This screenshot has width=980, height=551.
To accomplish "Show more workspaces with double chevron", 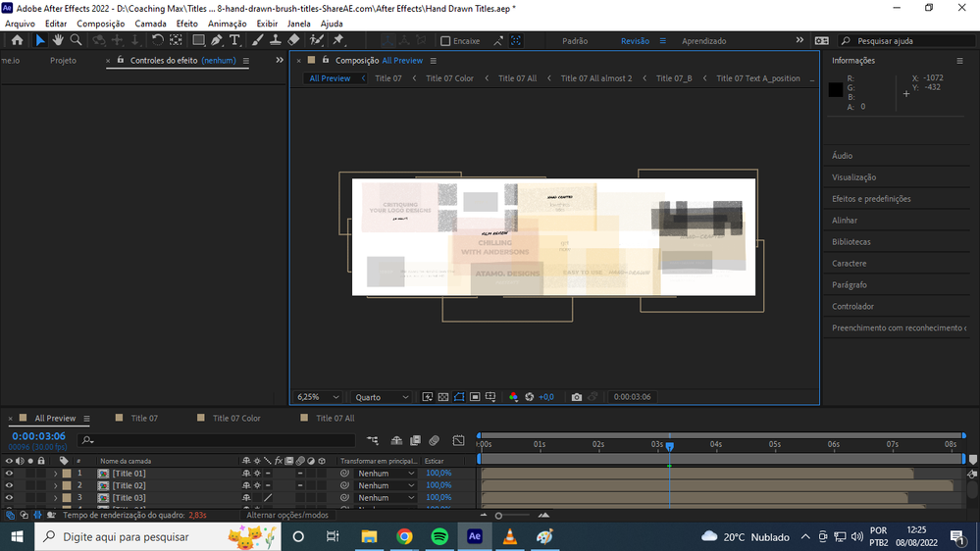I will pos(799,40).
